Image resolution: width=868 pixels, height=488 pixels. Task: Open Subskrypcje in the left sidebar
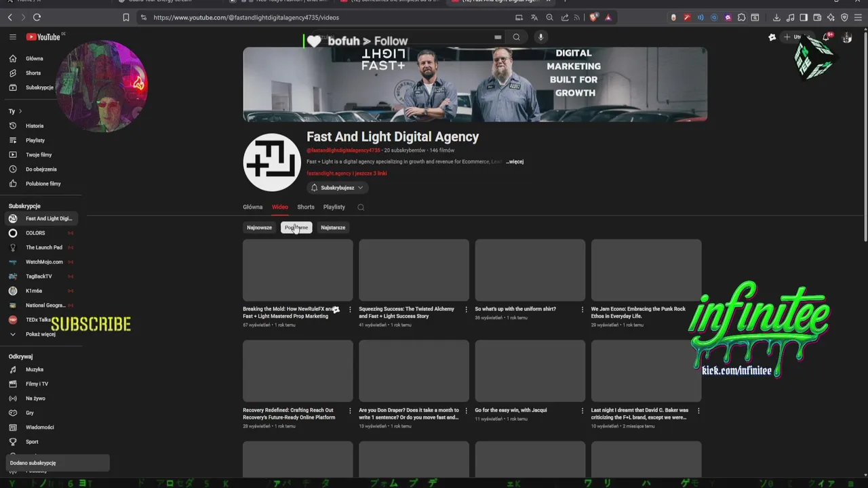[x=41, y=87]
